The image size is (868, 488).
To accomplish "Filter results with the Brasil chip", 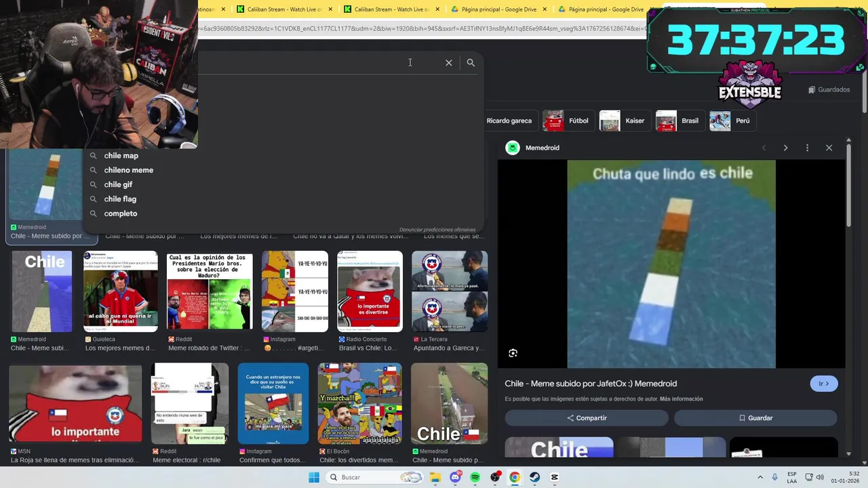I will click(x=679, y=121).
